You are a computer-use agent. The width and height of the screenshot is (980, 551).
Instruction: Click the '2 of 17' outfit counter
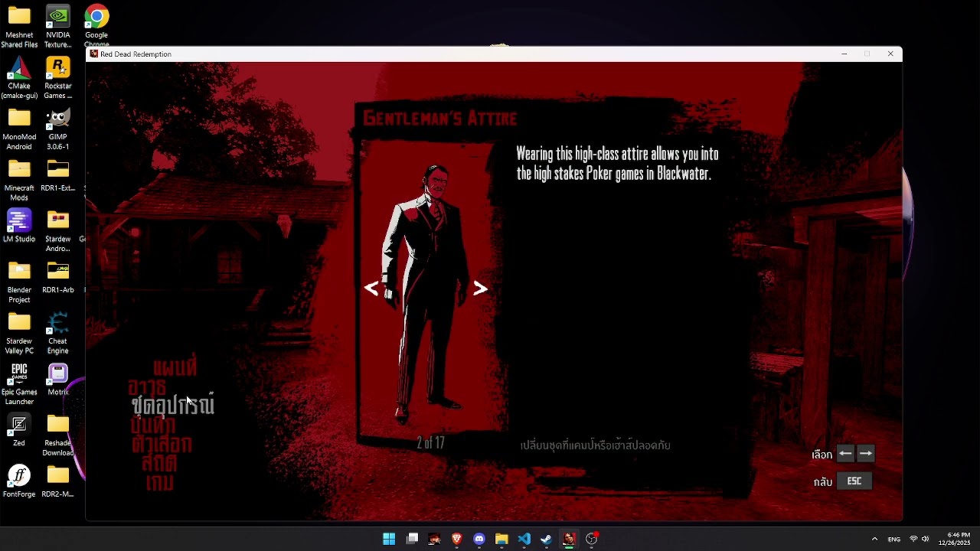point(430,443)
